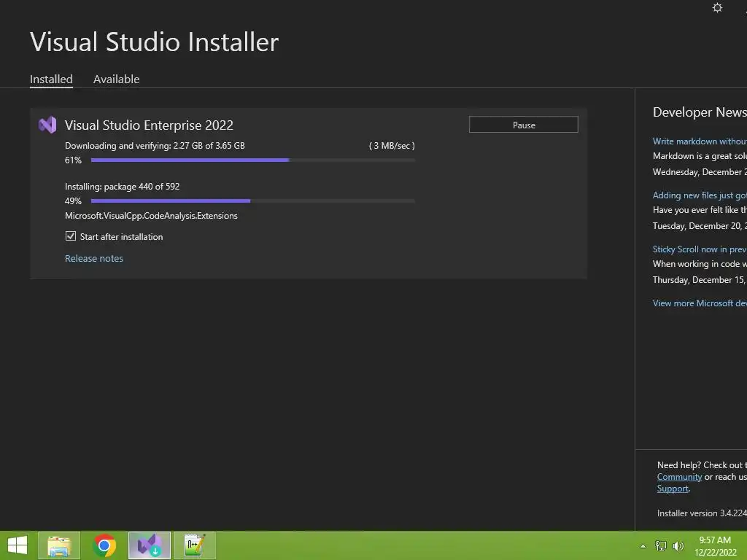This screenshot has height=560, width=747.
Task: Launch Google Chrome from the taskbar
Action: pyautogui.click(x=104, y=545)
